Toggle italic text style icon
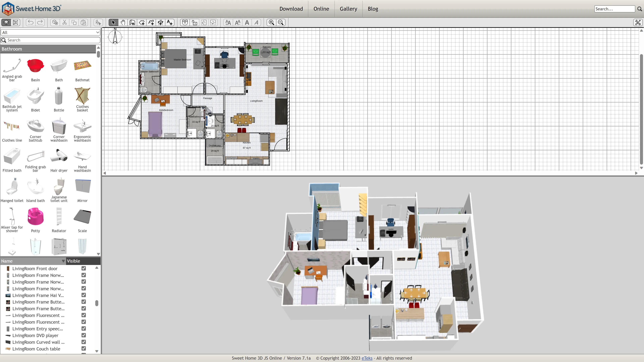This screenshot has height=362, width=644. tap(256, 22)
